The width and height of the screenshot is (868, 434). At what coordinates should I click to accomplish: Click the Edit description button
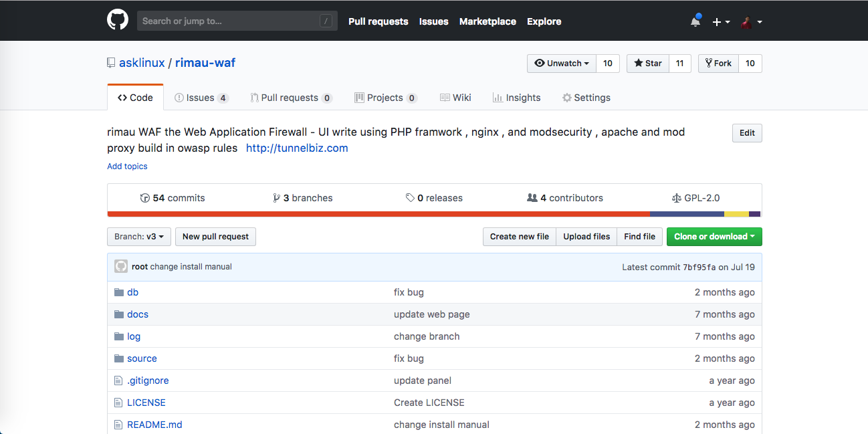tap(747, 133)
